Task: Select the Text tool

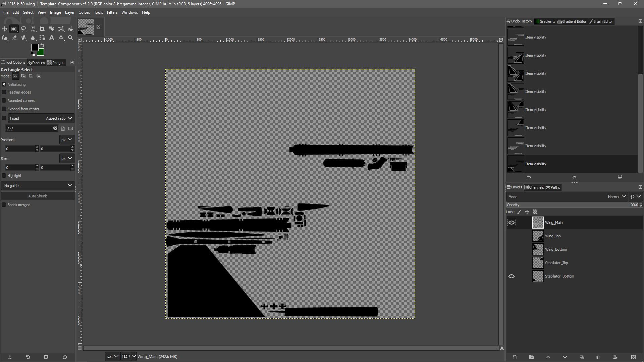Action: coord(52,38)
